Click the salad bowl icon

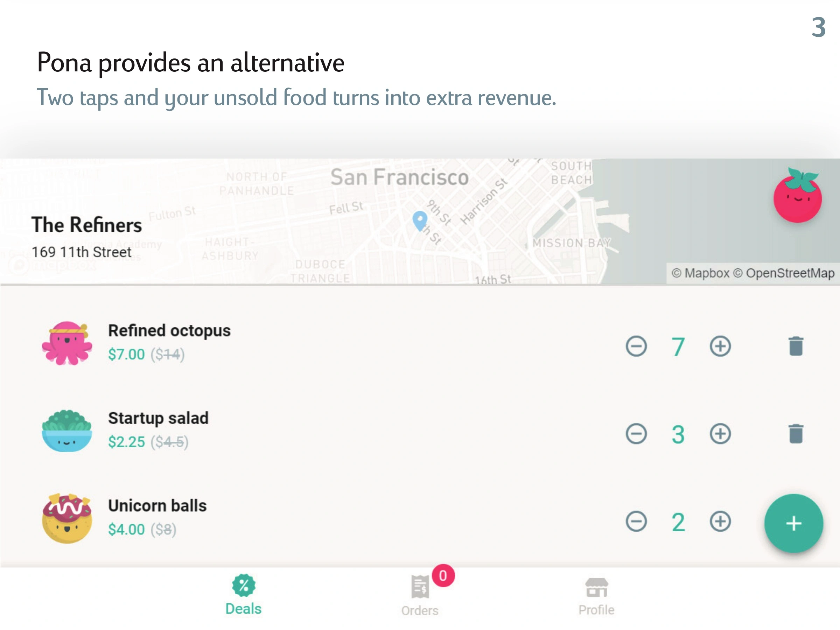pyautogui.click(x=67, y=430)
